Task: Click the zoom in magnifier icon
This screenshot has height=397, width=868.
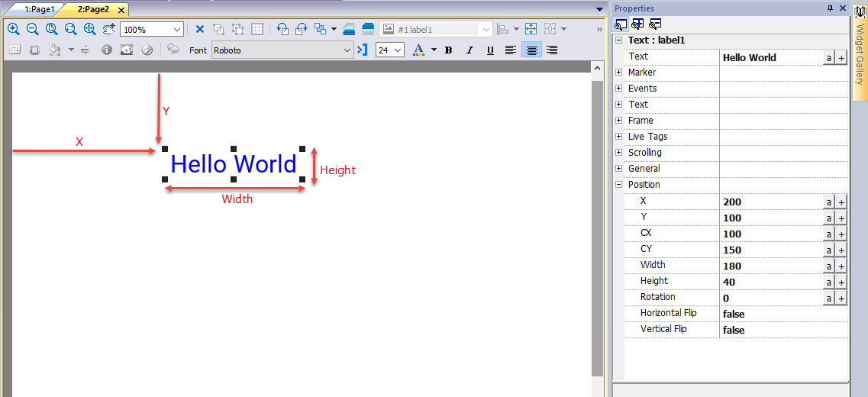Action: pos(14,29)
